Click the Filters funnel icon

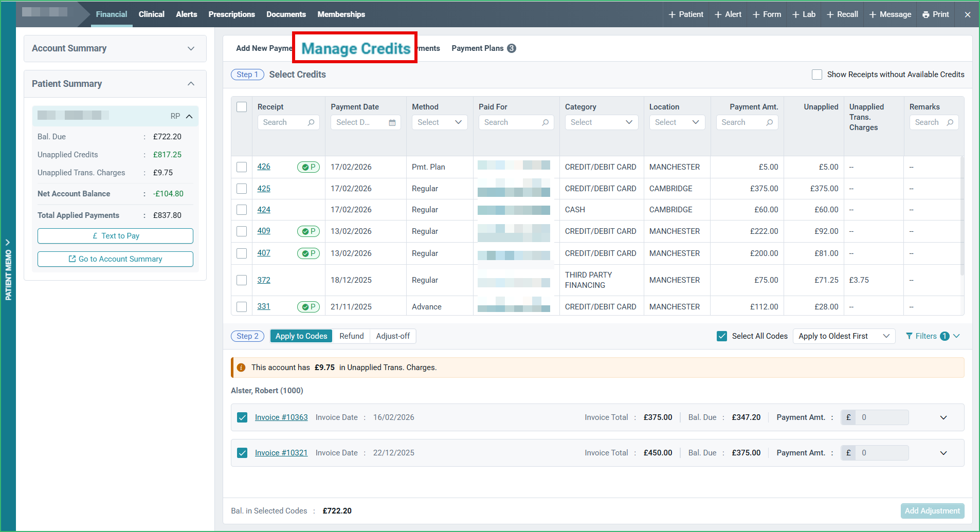909,336
